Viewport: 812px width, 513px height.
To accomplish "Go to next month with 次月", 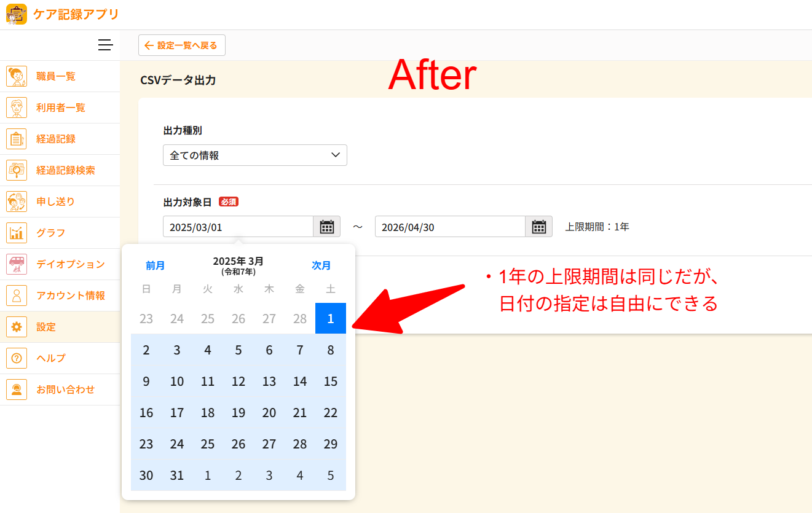I will click(321, 265).
